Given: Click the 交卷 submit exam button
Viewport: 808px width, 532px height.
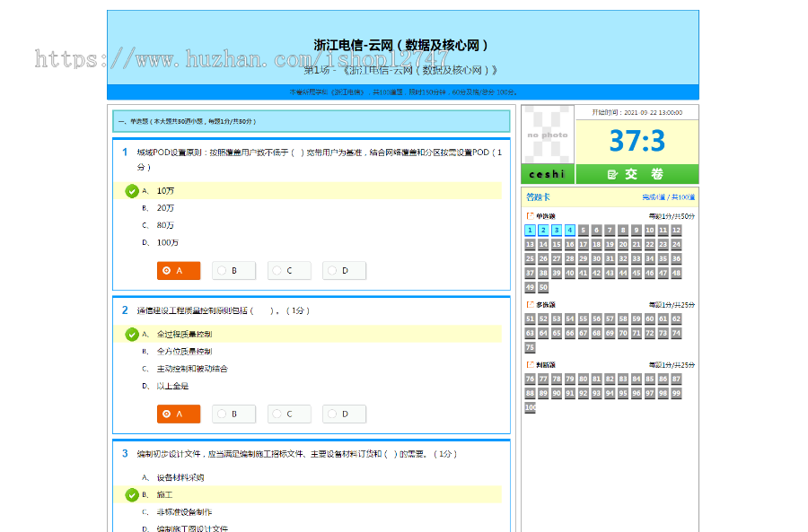Looking at the screenshot, I should tap(637, 174).
